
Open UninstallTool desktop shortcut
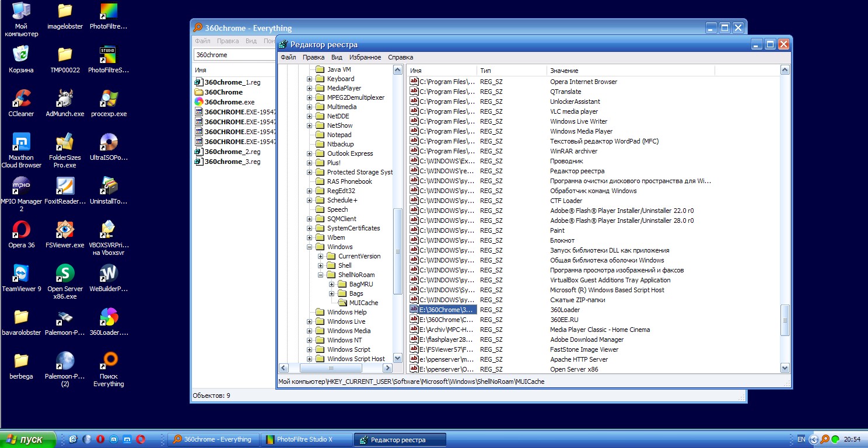[108, 190]
